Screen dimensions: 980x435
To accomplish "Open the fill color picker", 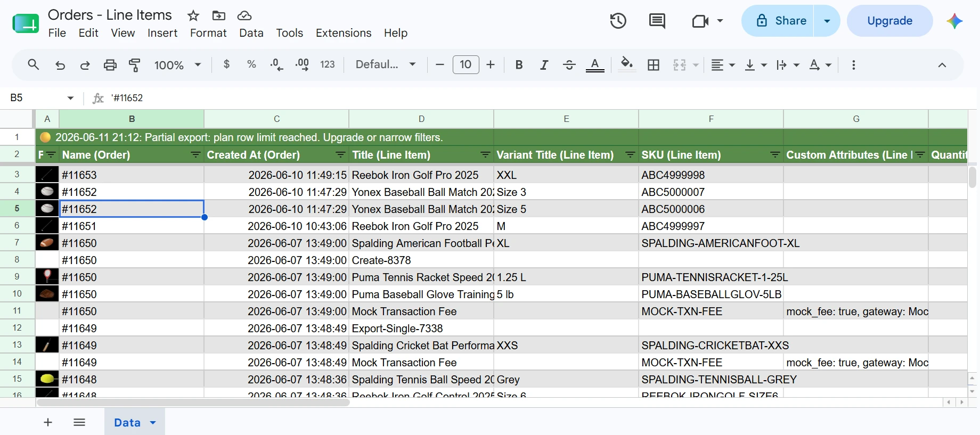I will 627,64.
